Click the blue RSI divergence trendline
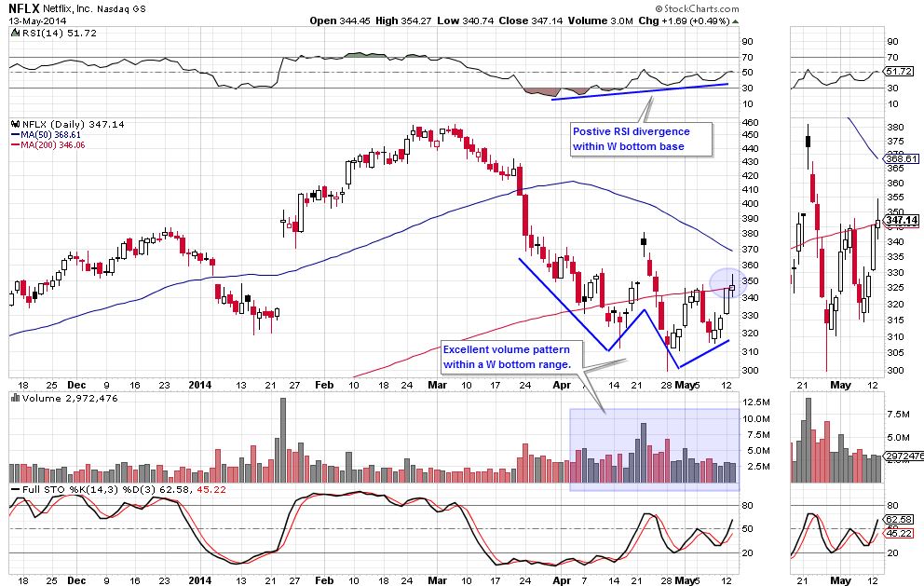Image resolution: width=924 pixels, height=586 pixels. [x=643, y=89]
